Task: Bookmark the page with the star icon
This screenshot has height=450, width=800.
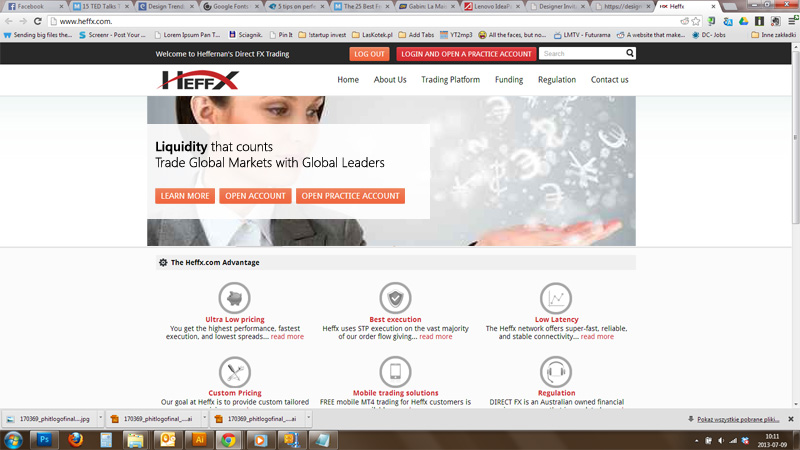Action: [x=696, y=21]
